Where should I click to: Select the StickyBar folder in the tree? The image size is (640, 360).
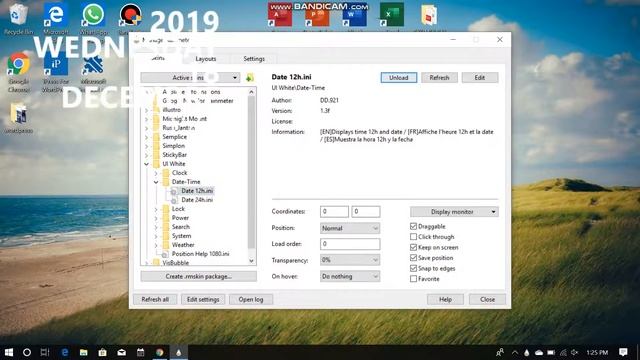pos(174,155)
